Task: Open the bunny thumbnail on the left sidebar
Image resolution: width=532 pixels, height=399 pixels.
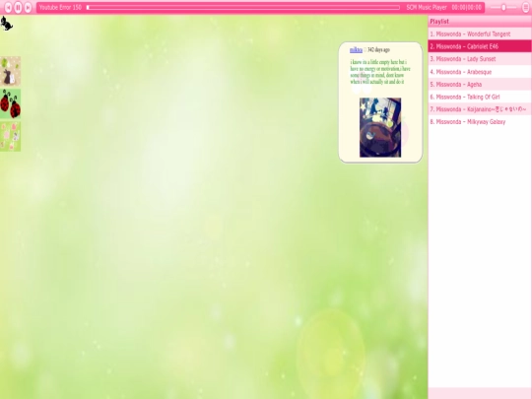Action: pos(10,71)
